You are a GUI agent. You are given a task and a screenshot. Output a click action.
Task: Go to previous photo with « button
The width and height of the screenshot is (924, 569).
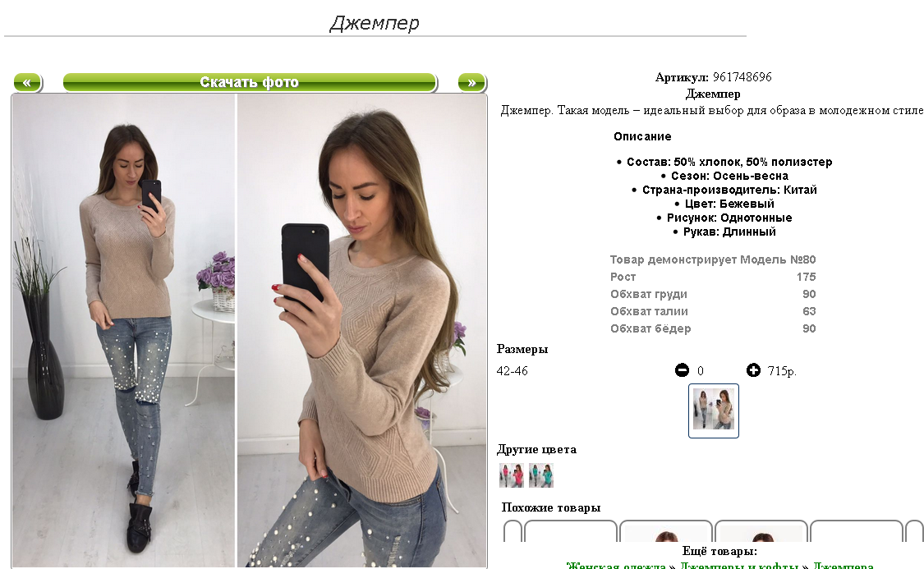point(27,82)
